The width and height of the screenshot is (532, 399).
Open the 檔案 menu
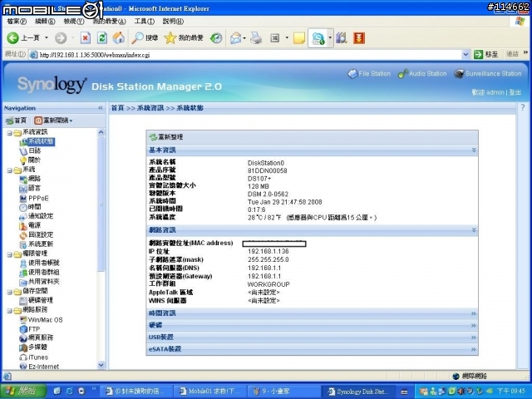tap(17, 22)
